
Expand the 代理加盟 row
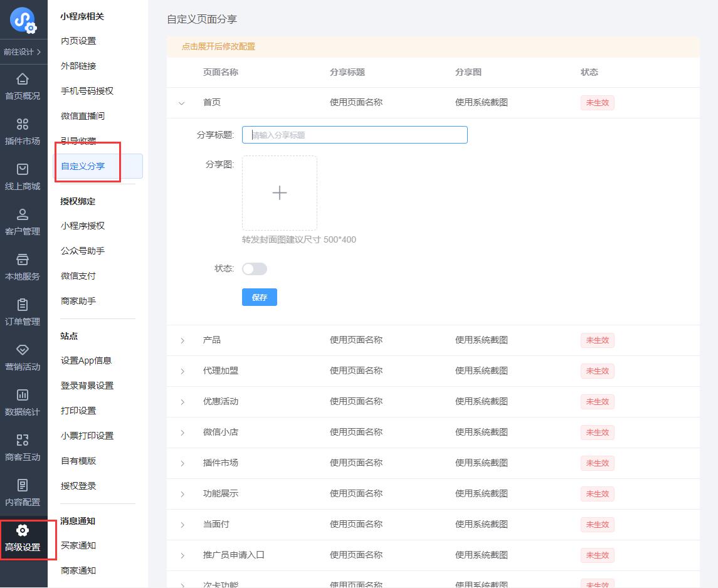182,371
